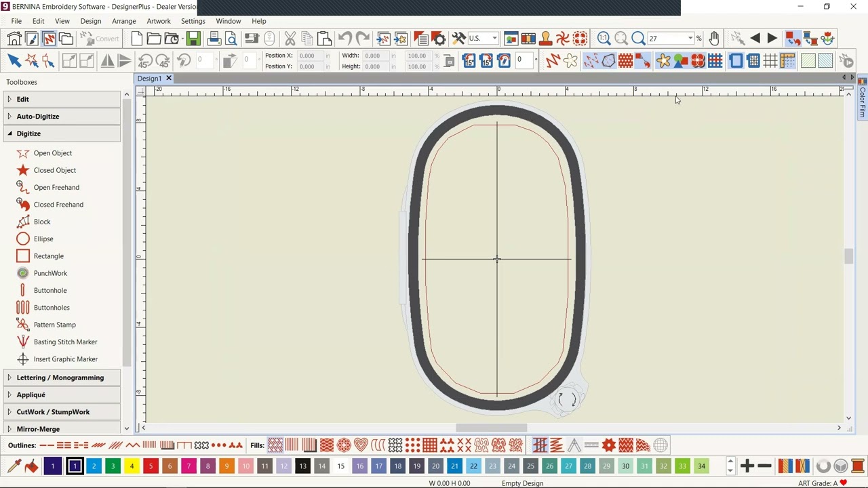The width and height of the screenshot is (868, 488).
Task: Select the scissors Cut icon
Action: [x=290, y=39]
